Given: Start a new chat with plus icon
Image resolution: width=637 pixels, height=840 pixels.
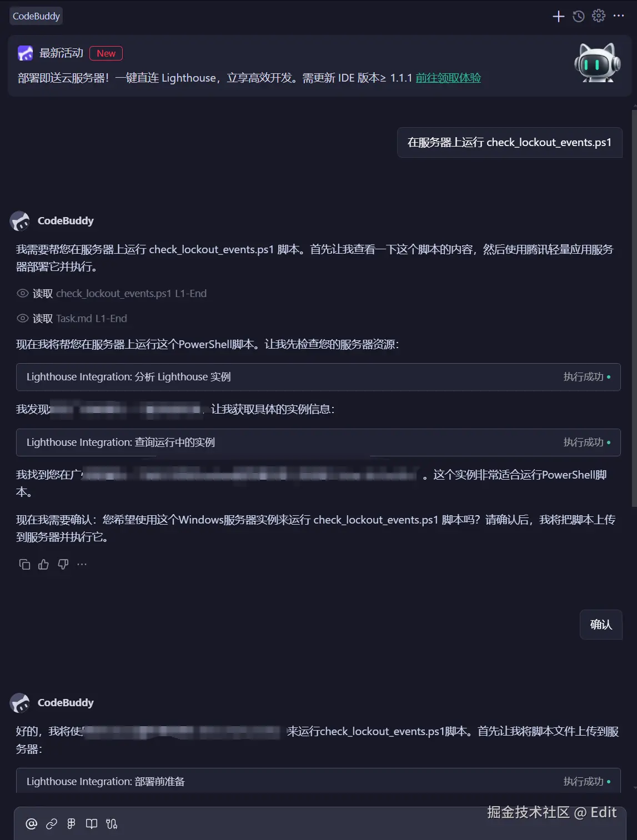Looking at the screenshot, I should click(559, 16).
